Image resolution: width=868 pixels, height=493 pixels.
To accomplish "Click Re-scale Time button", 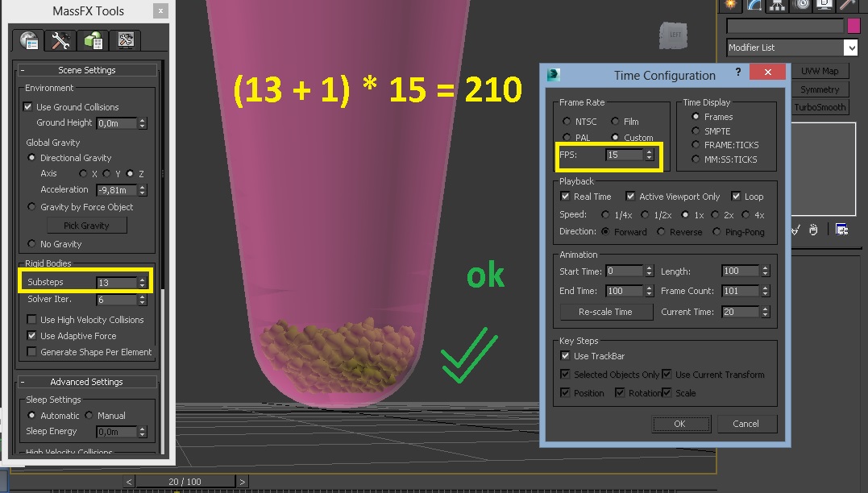I will (606, 312).
